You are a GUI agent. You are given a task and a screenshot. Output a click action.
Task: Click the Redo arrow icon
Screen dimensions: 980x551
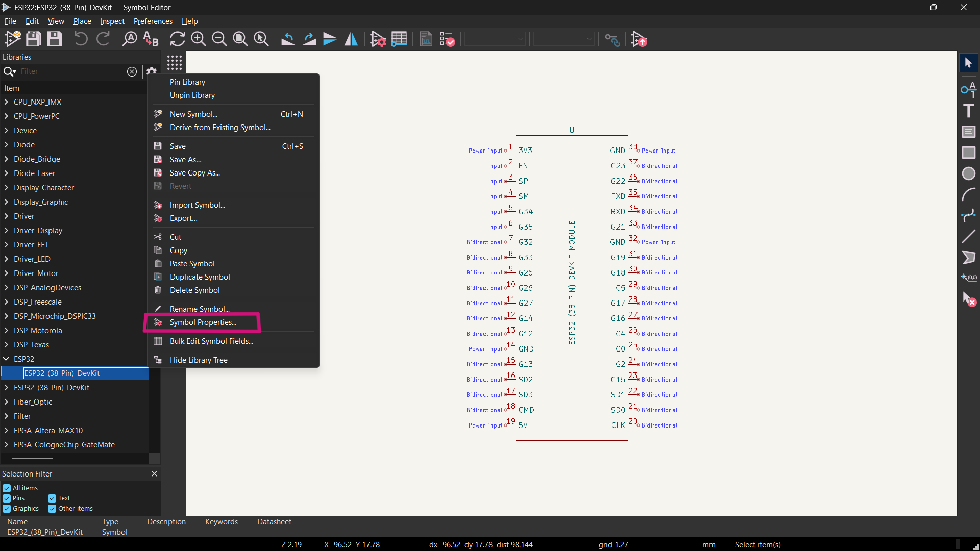tap(103, 39)
